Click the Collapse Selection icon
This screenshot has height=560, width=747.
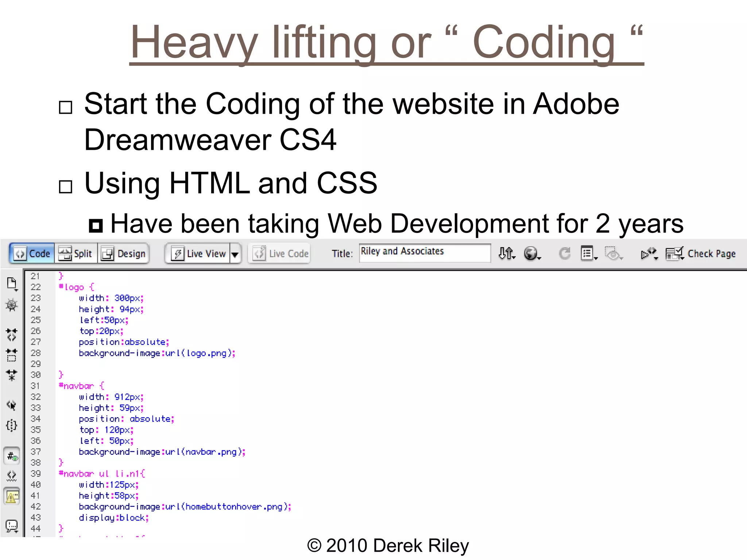click(x=12, y=355)
